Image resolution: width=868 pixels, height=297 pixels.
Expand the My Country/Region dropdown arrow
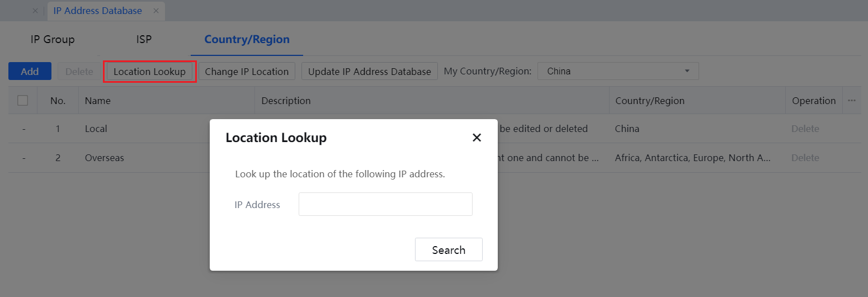tap(687, 71)
